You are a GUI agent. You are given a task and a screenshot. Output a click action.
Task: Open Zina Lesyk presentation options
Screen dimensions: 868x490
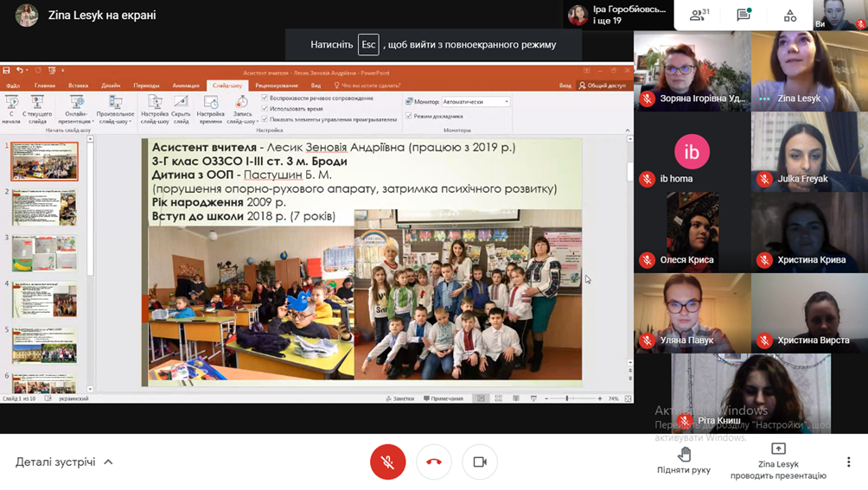tap(778, 461)
